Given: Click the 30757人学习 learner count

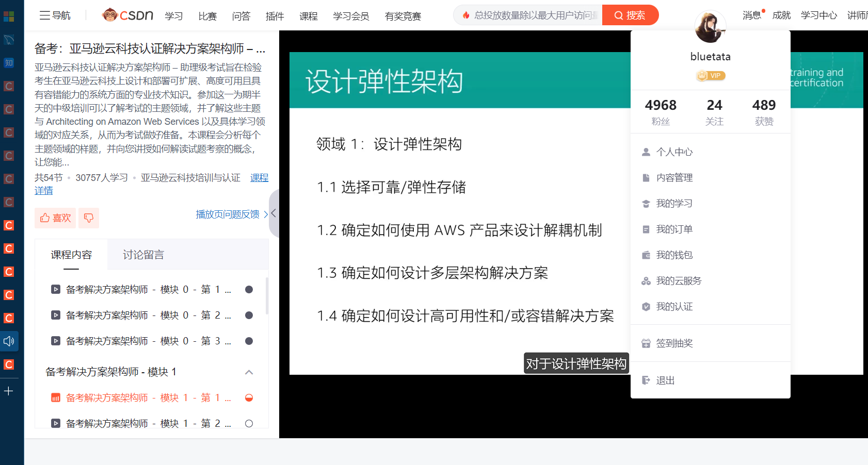Looking at the screenshot, I should 102,178.
